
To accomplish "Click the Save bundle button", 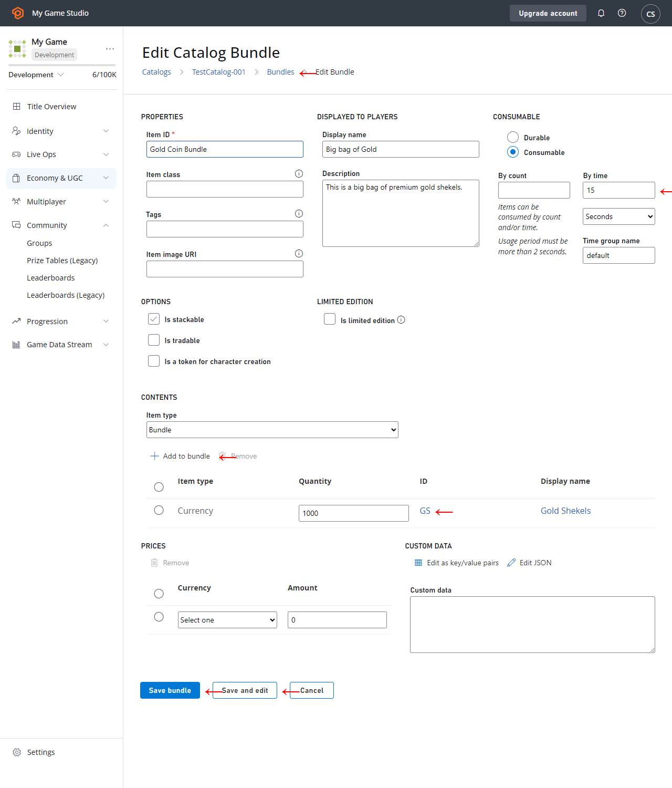I will click(170, 690).
